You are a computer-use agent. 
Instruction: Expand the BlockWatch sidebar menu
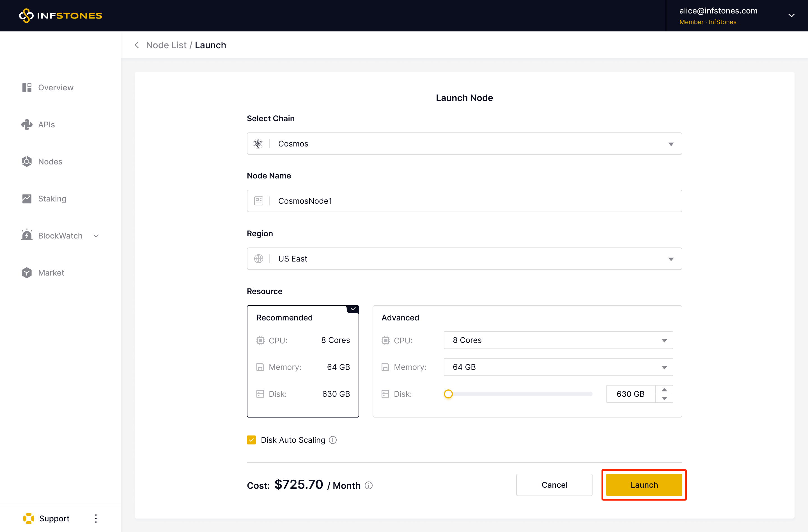click(60, 236)
